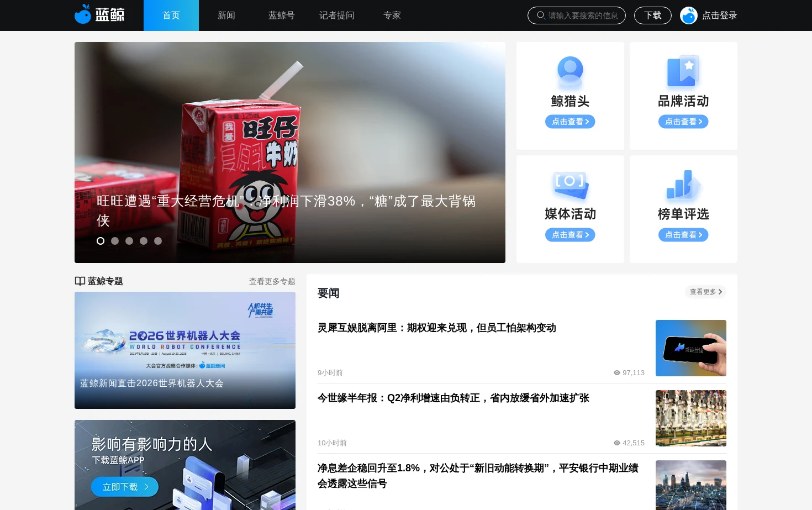
Task: Open the 蓝鲸号 navigation tab
Action: pyautogui.click(x=282, y=15)
